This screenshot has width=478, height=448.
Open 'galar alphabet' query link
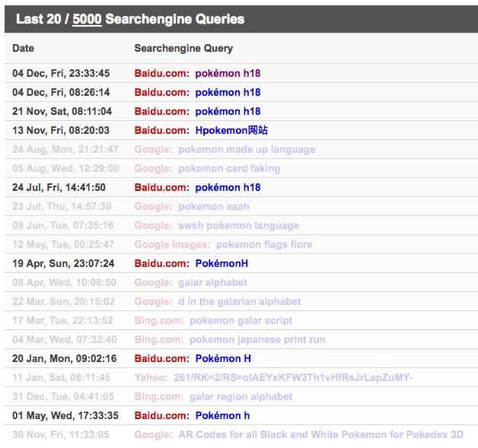pyautogui.click(x=212, y=283)
